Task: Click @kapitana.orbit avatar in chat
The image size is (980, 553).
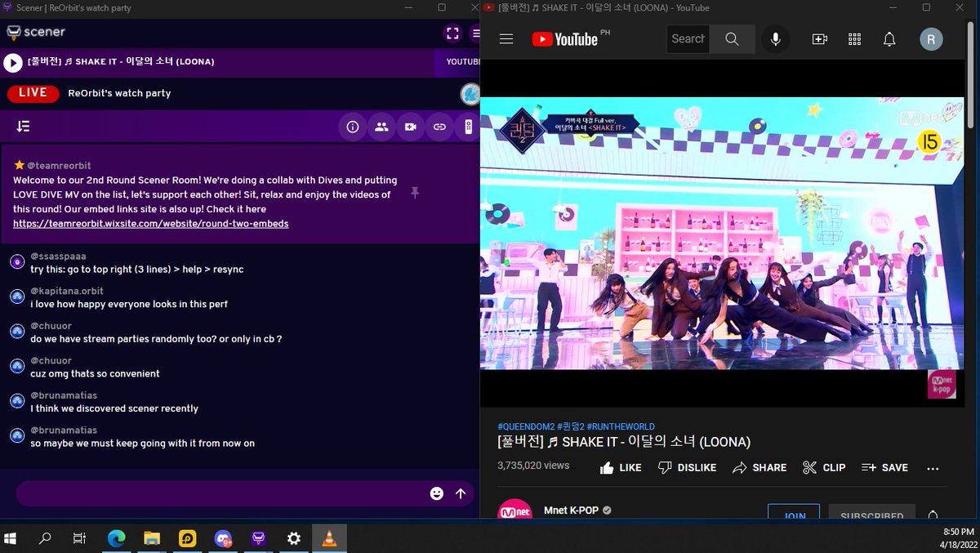Action: [x=16, y=297]
